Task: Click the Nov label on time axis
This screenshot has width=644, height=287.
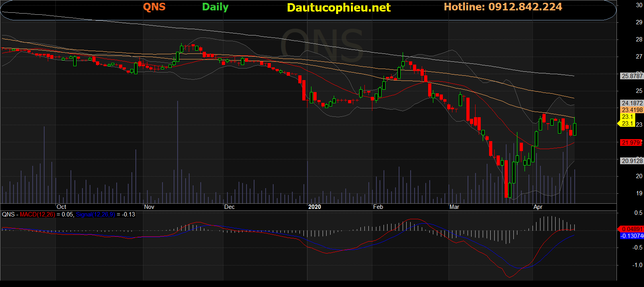Action: [x=149, y=207]
